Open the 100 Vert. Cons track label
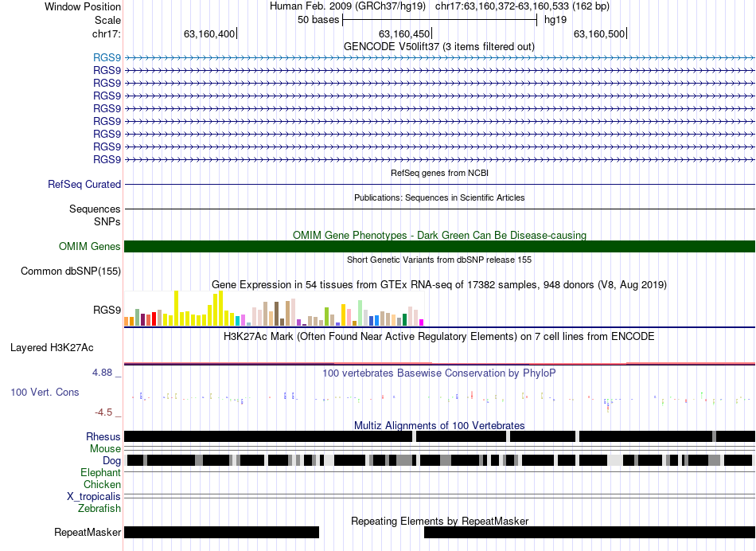 [45, 393]
